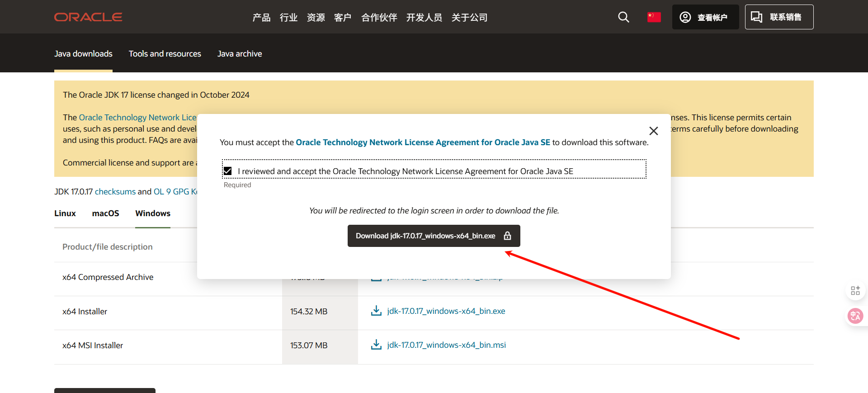Open Oracle Technology Network License link in yellow banner
Viewport: 868px width, 393px height.
[x=138, y=118]
